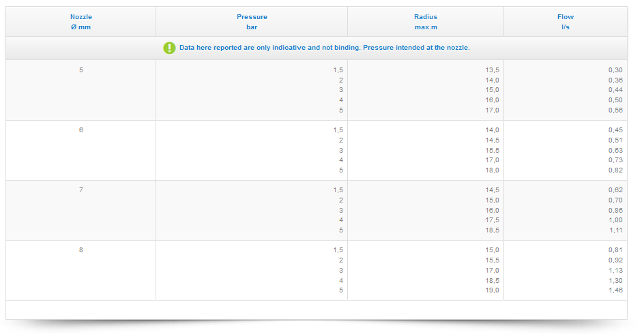
Task: Click the green exclamation notice icon
Action: [169, 48]
